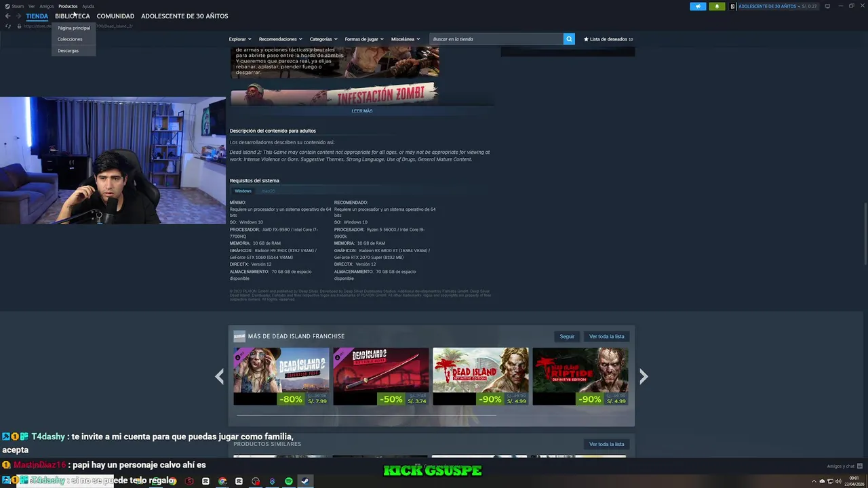This screenshot has height=488, width=868.
Task: Reload the store page
Action: pos(8,26)
